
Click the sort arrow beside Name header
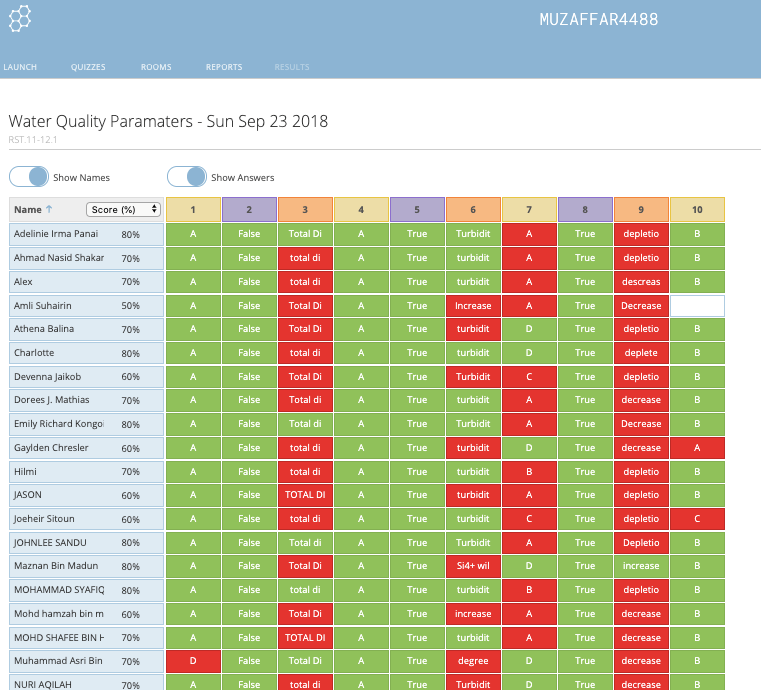click(x=50, y=210)
